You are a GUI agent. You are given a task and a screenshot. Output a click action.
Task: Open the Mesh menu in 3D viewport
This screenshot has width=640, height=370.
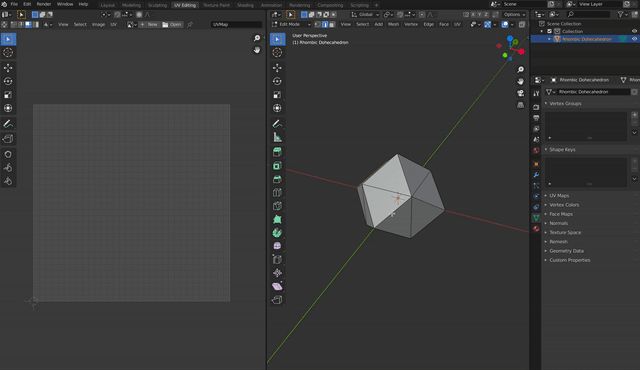[393, 24]
